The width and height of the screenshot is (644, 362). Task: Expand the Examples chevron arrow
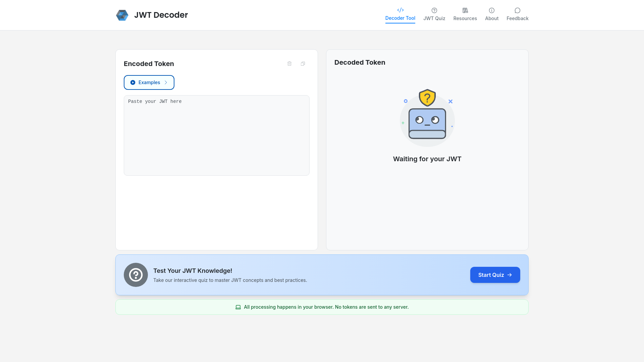point(166,82)
